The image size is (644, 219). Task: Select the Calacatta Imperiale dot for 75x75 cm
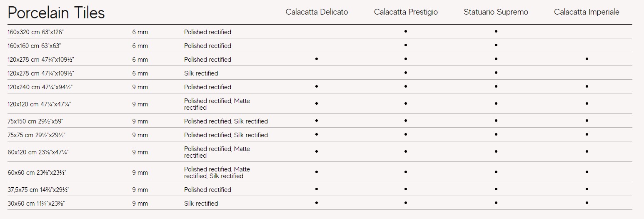pyautogui.click(x=587, y=134)
